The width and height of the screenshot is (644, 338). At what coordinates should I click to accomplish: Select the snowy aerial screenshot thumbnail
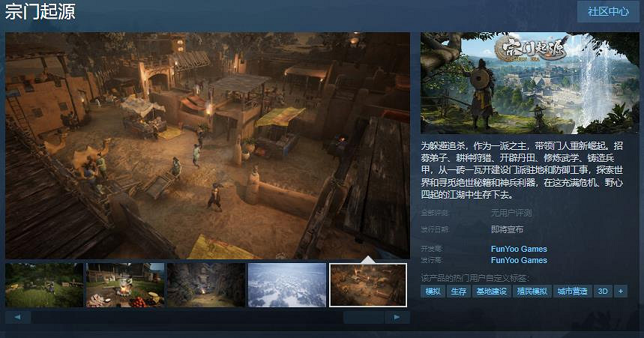point(287,286)
